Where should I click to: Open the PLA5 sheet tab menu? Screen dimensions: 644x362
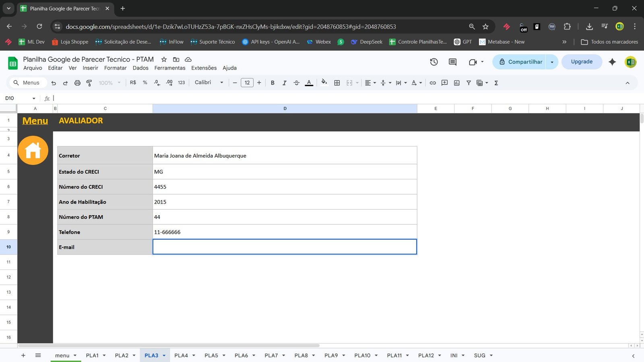(223, 355)
